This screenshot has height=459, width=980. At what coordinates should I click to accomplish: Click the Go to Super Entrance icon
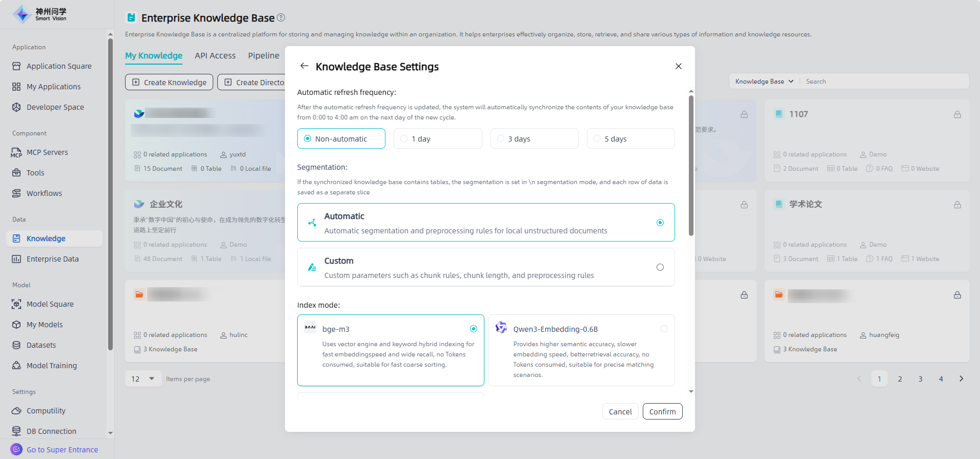(16, 449)
